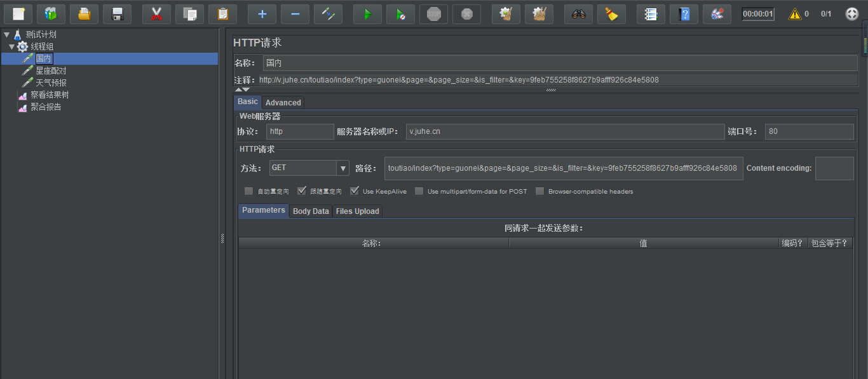Switch to the Advanced tab
Viewport: 868px width, 379px height.
tap(283, 102)
